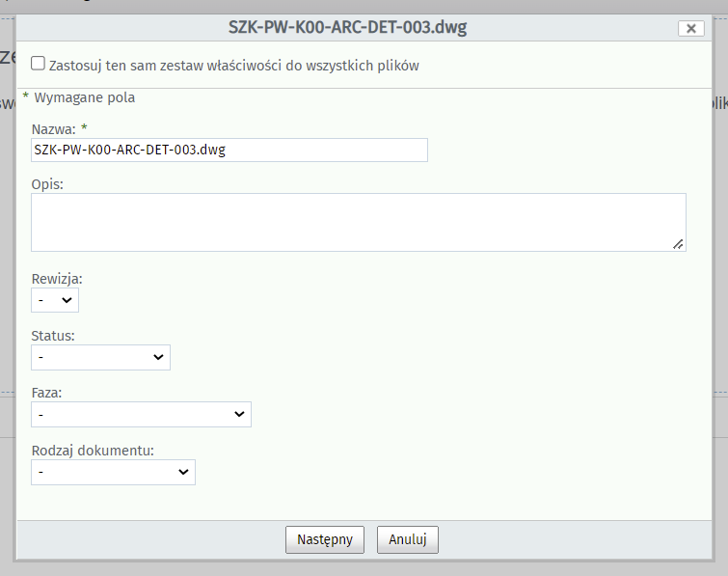Expand the Status combo box
Viewport: 728px width, 576px height.
(x=100, y=357)
